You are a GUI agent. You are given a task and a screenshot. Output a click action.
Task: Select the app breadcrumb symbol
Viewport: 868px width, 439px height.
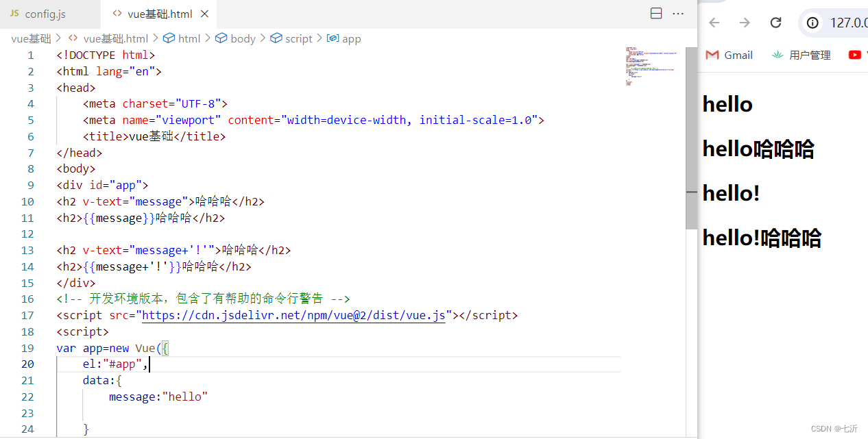(344, 38)
